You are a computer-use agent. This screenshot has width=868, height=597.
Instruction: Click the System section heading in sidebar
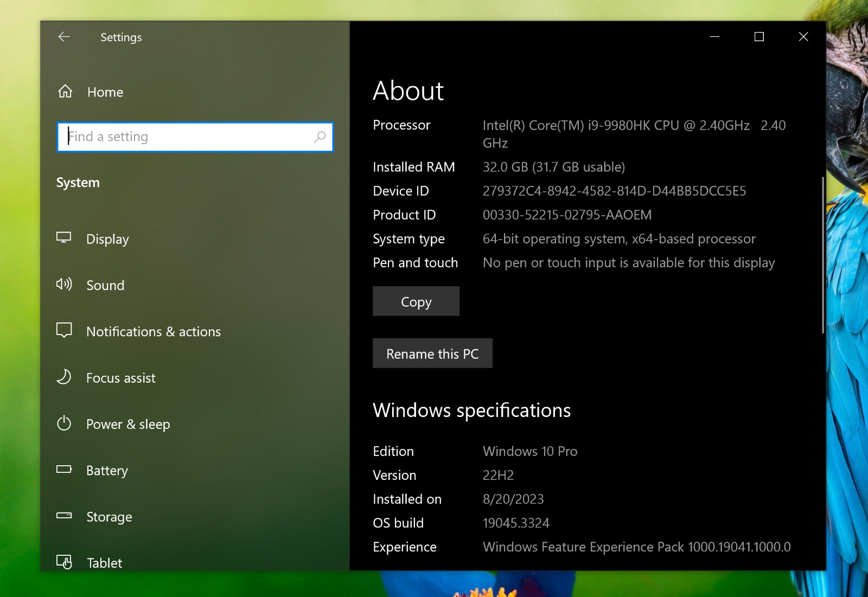[78, 183]
